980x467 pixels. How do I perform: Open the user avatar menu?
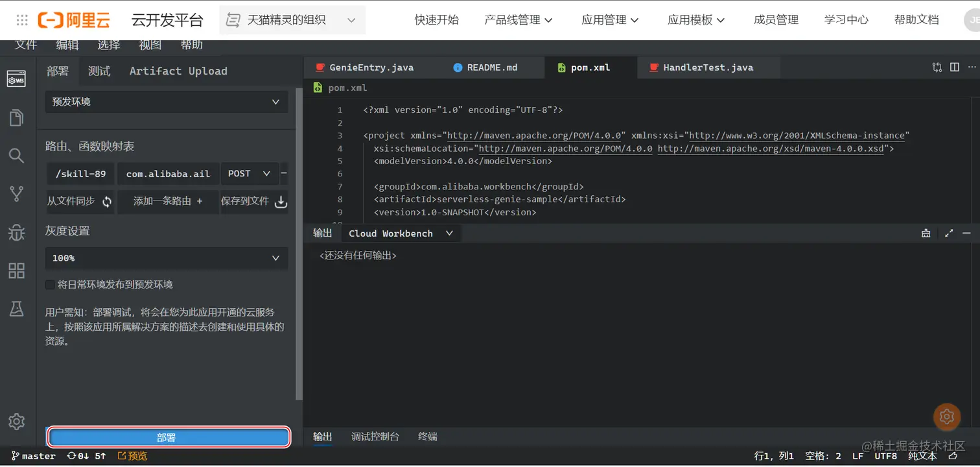point(972,20)
